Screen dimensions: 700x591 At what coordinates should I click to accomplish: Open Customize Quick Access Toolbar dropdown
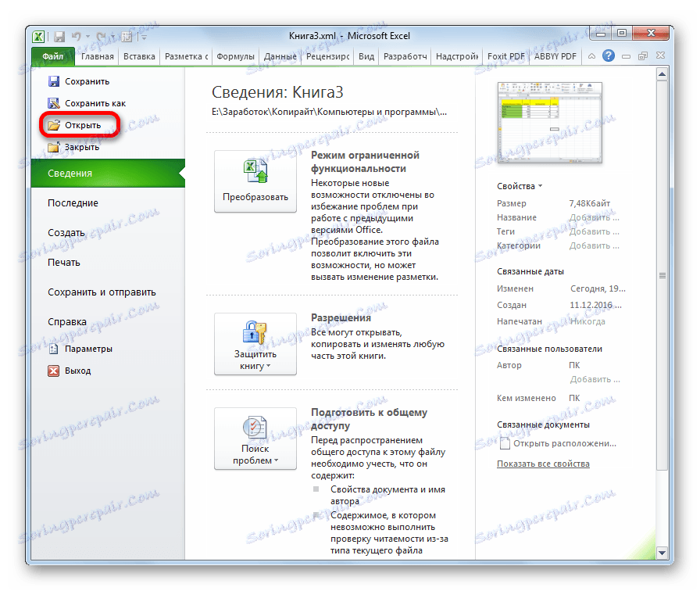145,37
